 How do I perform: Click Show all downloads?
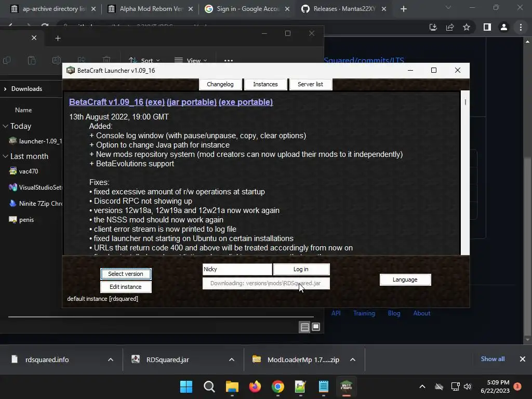tap(493, 359)
